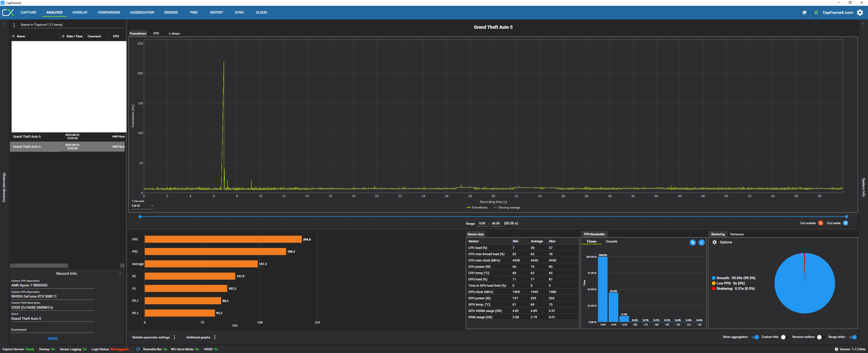This screenshot has width=868, height=353.
Task: Click the percent toggle icon in FPS thresholds
Action: coord(692,243)
